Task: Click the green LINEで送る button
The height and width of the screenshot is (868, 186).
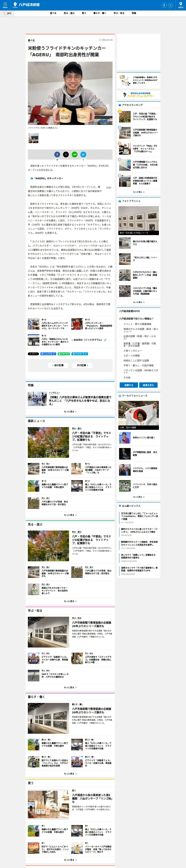Action: click(64, 354)
